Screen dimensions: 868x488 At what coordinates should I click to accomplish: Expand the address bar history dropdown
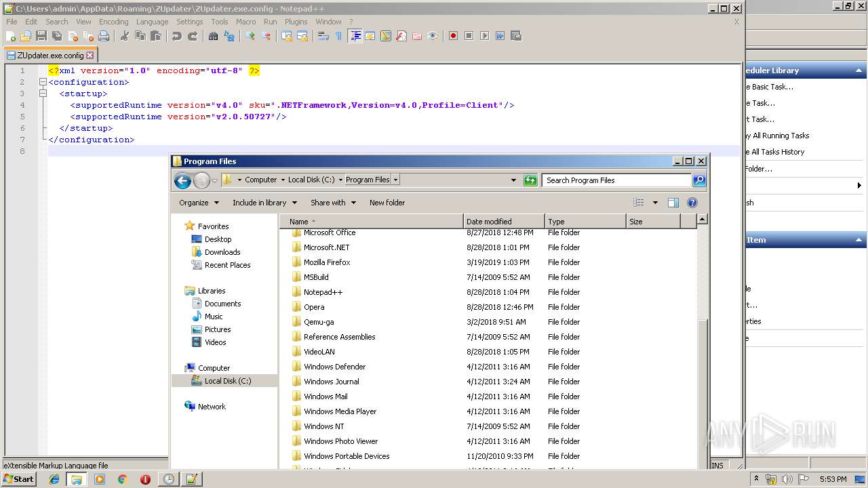[x=513, y=180]
